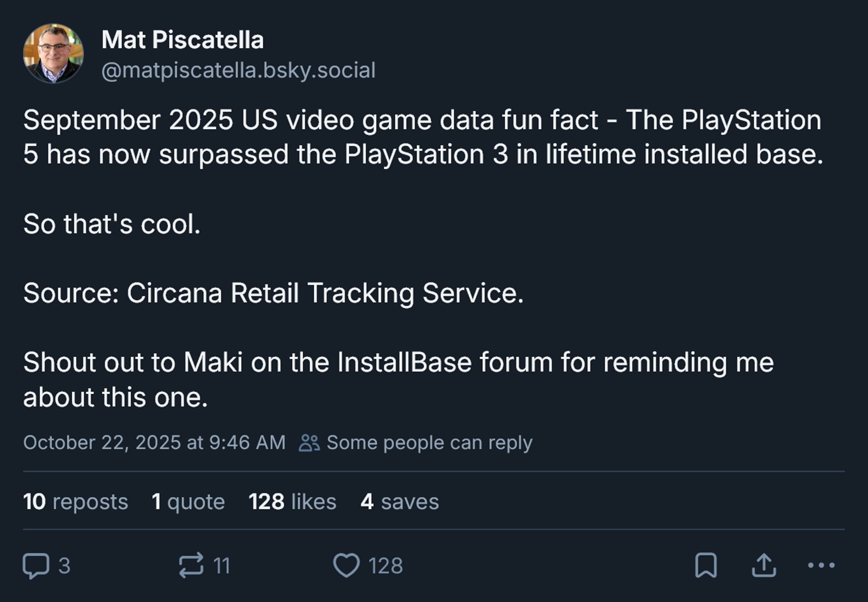Show who liked via "128 likes" text

(x=292, y=501)
